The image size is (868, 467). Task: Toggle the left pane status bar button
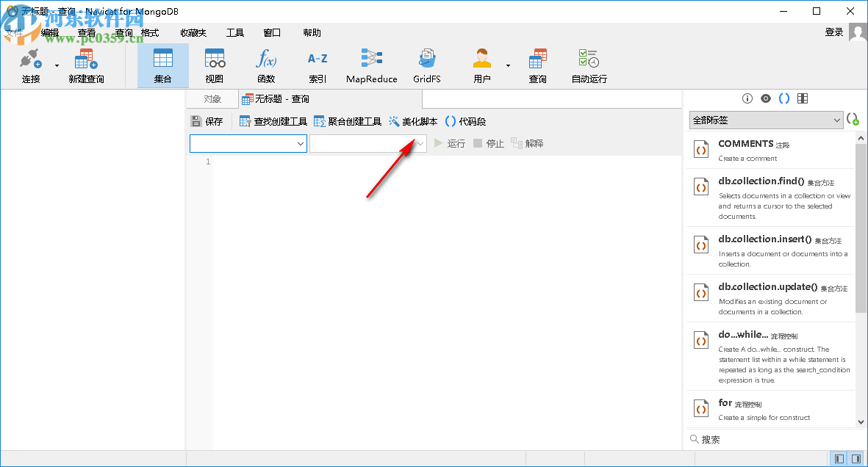point(839,459)
